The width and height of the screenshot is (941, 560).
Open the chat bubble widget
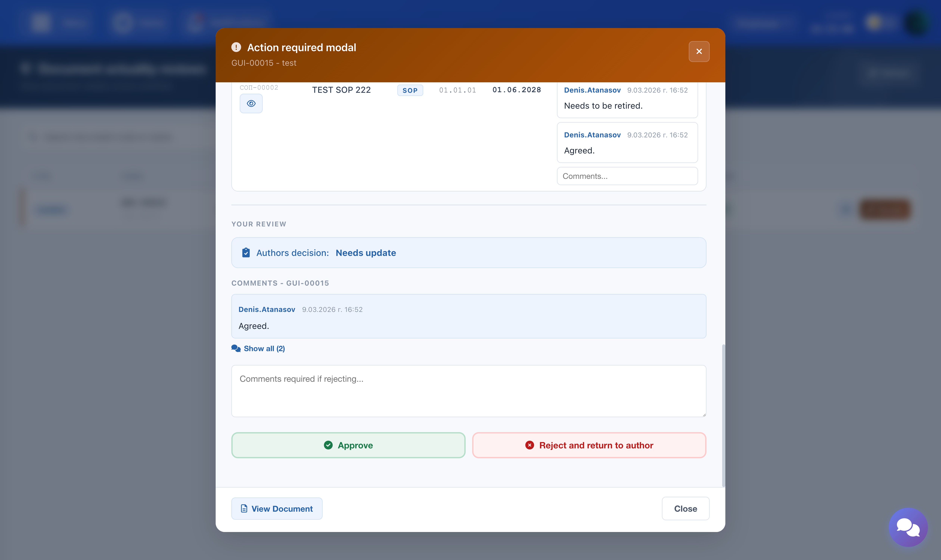point(908,527)
